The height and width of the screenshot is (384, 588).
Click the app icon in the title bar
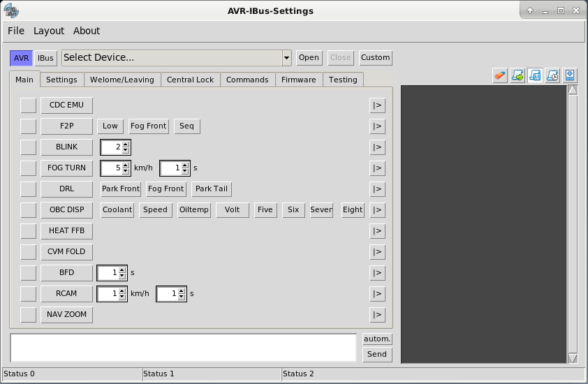11,11
